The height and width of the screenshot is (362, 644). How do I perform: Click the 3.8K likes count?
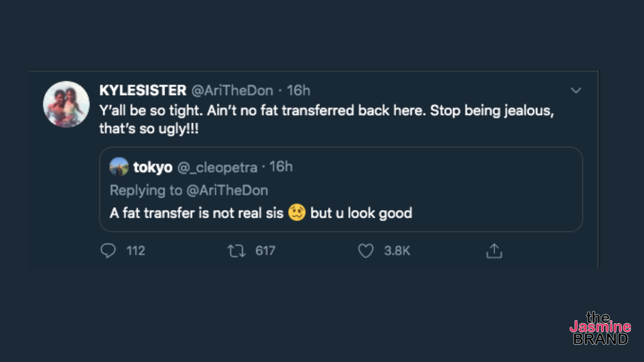click(x=397, y=250)
